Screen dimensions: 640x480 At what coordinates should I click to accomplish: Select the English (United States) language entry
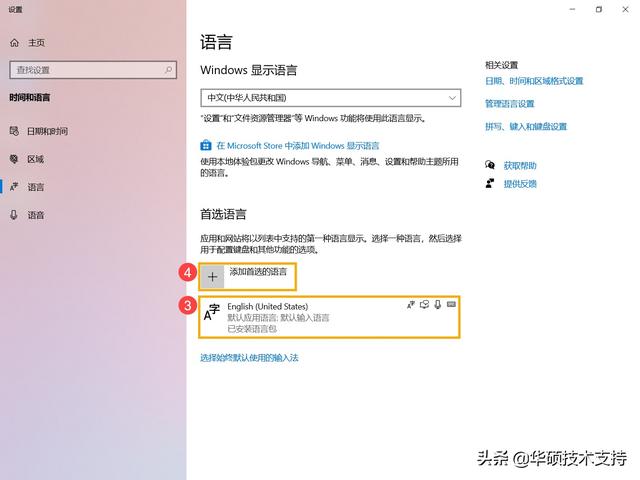(x=329, y=317)
